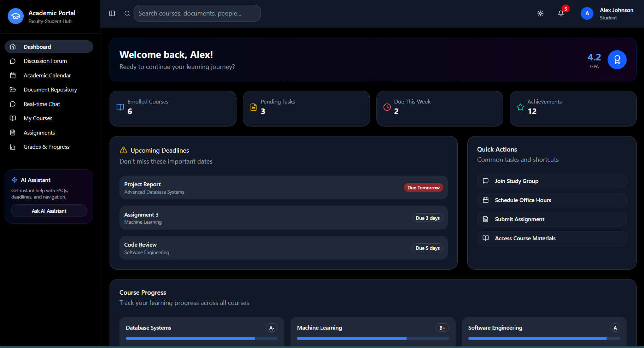Click the Upcoming Deadlines warning triangle icon
Screen dimensions: 644x348
(x=123, y=150)
